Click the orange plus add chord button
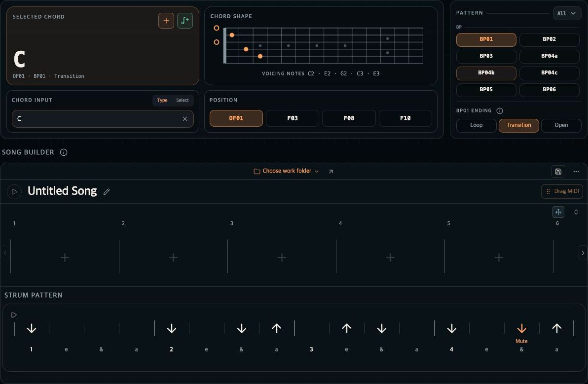Screen dimensions: 588x384 pyautogui.click(x=166, y=21)
